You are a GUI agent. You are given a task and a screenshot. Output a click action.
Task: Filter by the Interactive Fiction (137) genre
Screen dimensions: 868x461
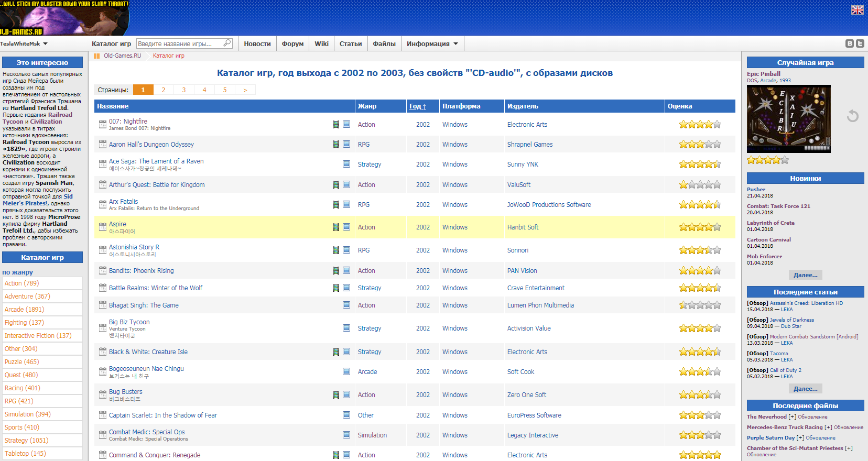[42, 336]
